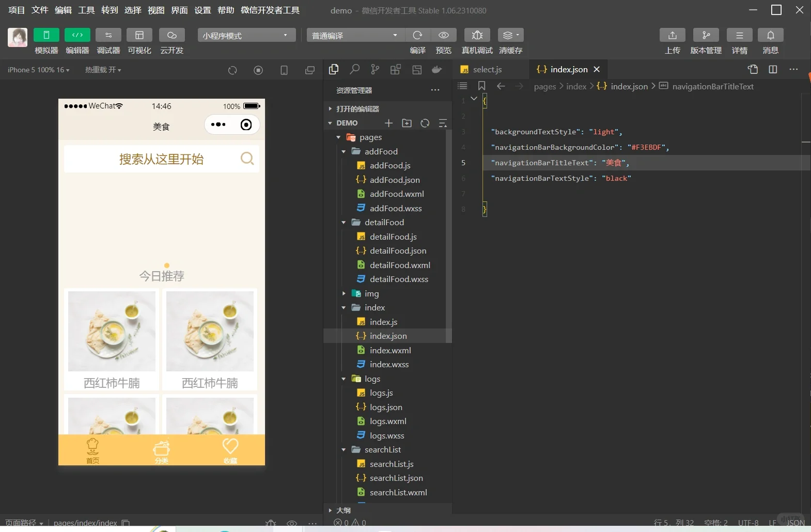Image resolution: width=811 pixels, height=532 pixels.
Task: Click the compile (编译) refresh icon
Action: pos(417,35)
